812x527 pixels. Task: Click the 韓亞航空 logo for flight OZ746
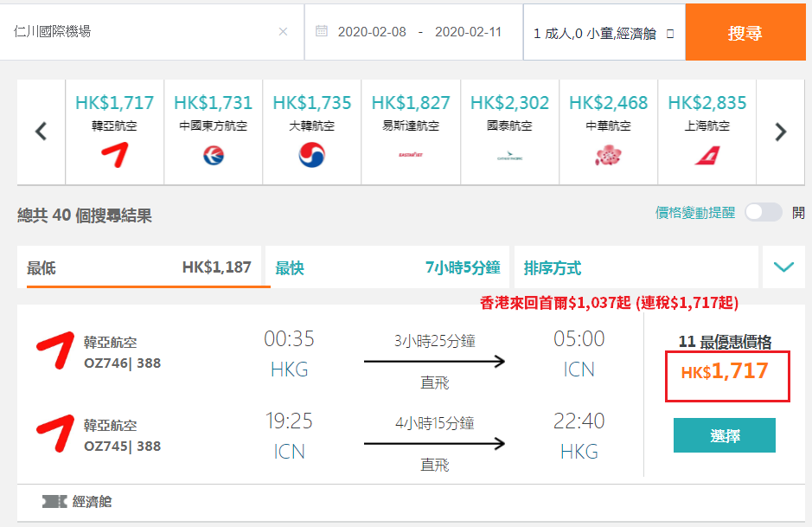tap(54, 350)
